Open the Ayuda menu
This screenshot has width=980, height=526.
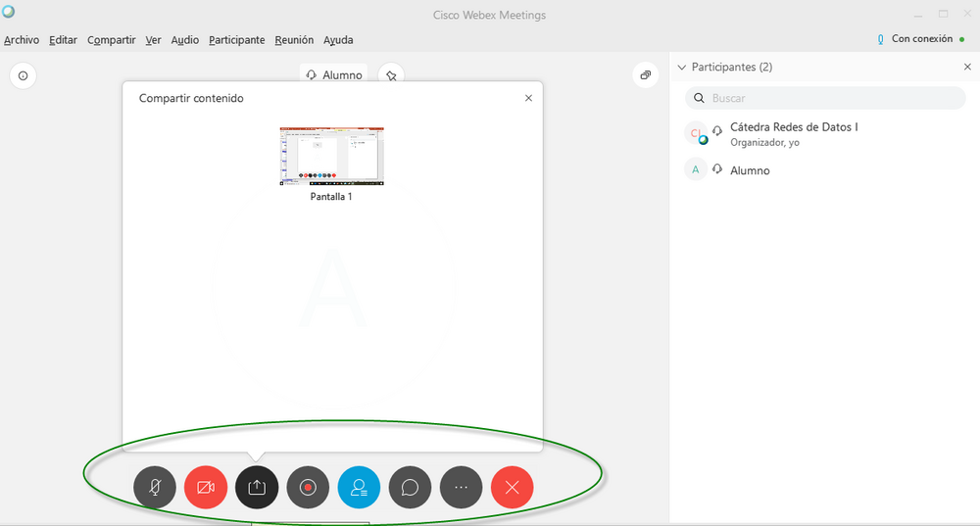click(x=338, y=40)
